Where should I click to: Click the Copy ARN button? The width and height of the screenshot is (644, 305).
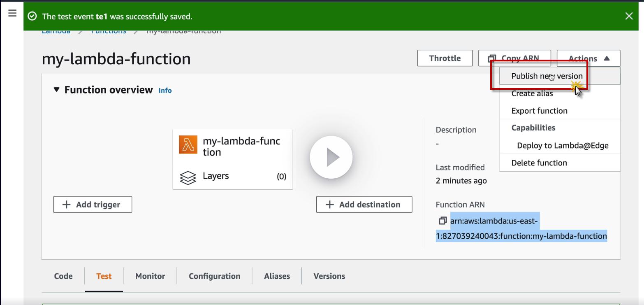[514, 58]
